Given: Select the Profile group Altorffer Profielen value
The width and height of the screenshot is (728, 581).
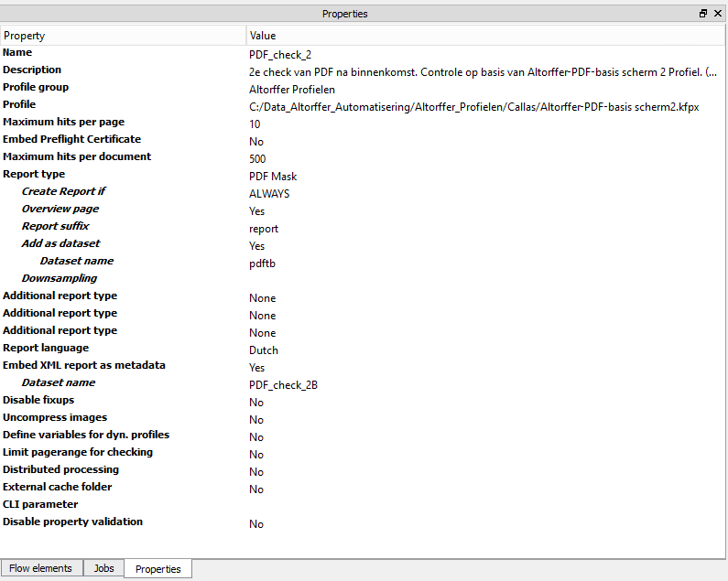Looking at the screenshot, I should tap(292, 90).
